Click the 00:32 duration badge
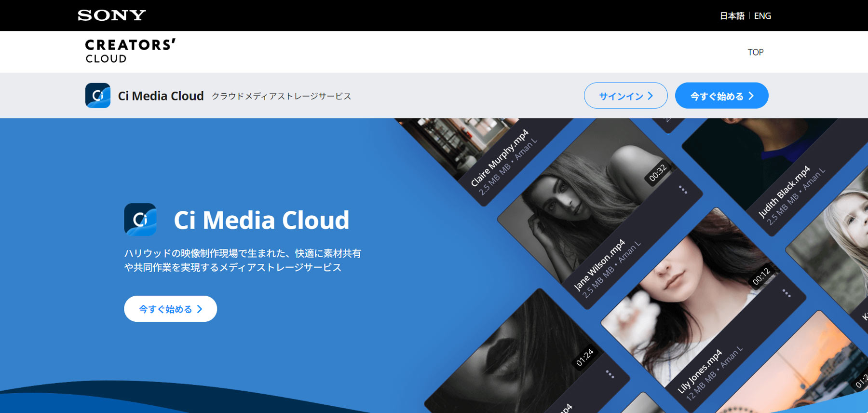Image resolution: width=868 pixels, height=413 pixels. 658,173
